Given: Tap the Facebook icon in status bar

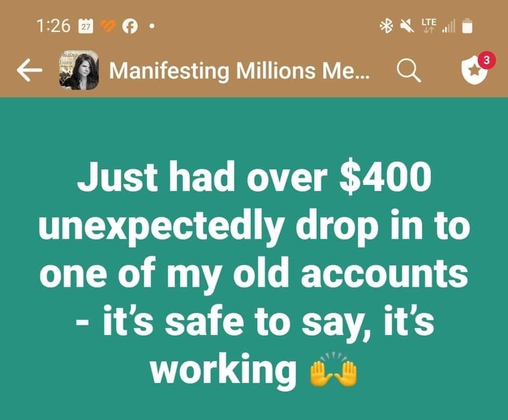Looking at the screenshot, I should tap(129, 27).
